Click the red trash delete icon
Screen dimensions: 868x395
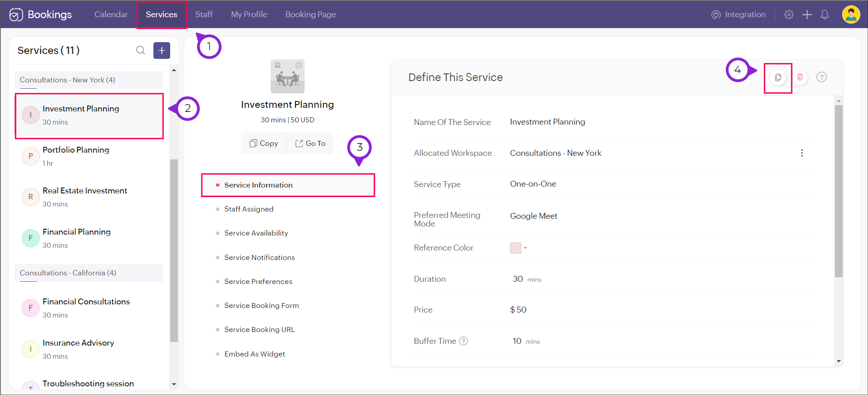pyautogui.click(x=800, y=77)
